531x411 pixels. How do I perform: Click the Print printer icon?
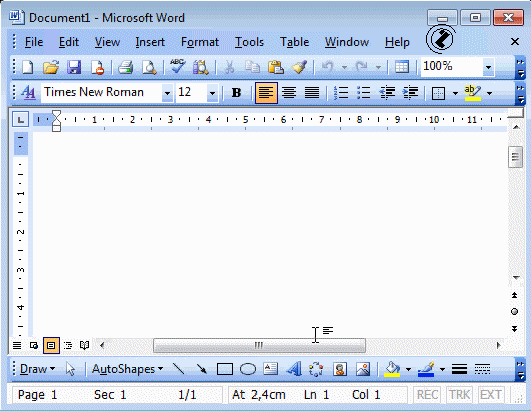click(125, 67)
